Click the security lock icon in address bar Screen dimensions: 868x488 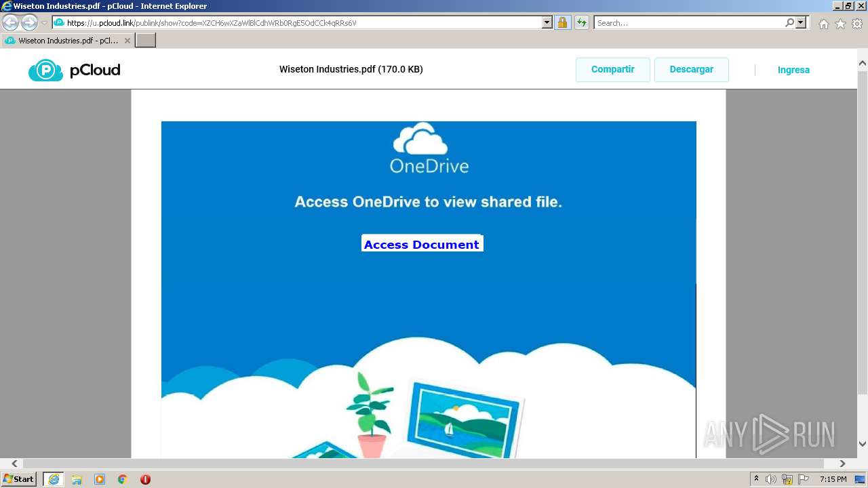562,23
